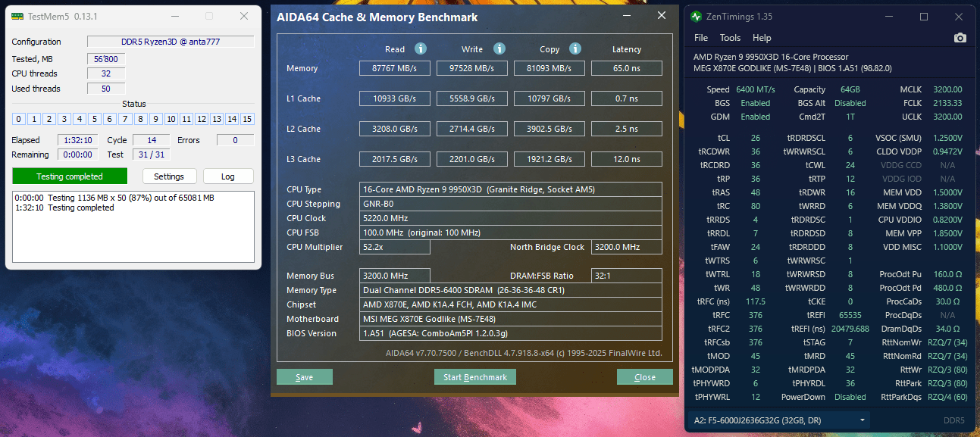Click L1 Cache Read value 10933 GB/s
This screenshot has height=437, width=980.
pos(395,98)
